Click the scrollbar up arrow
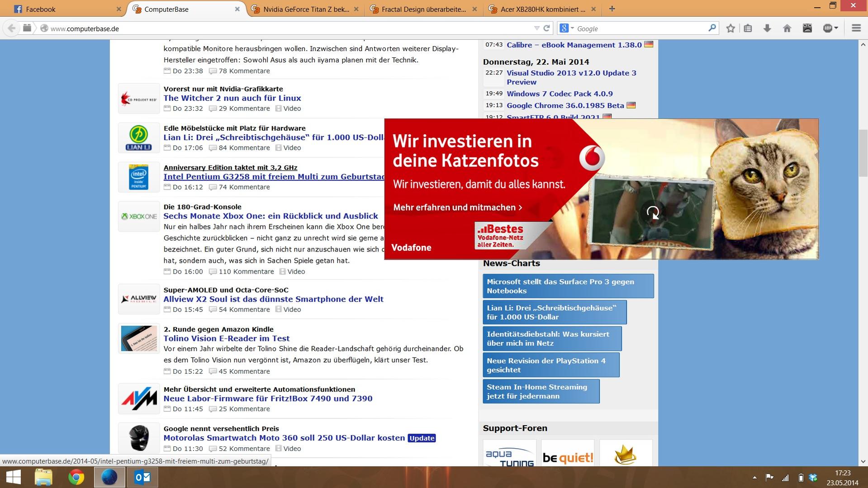The width and height of the screenshot is (868, 488). tap(863, 44)
